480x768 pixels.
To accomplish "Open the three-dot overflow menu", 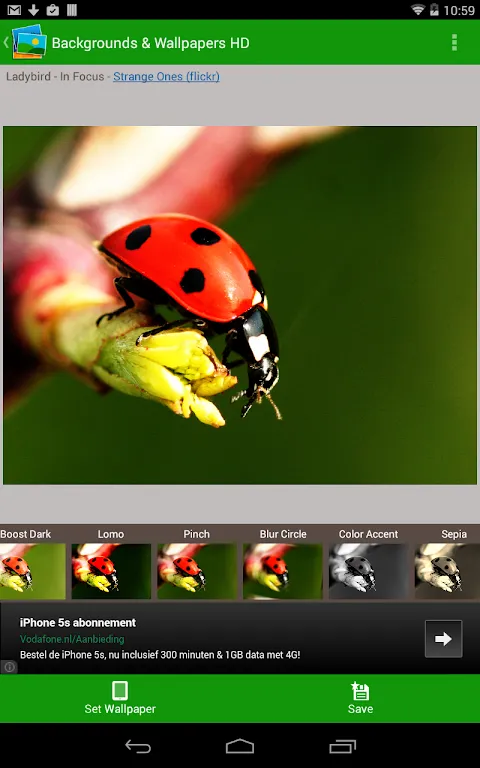I will [454, 43].
